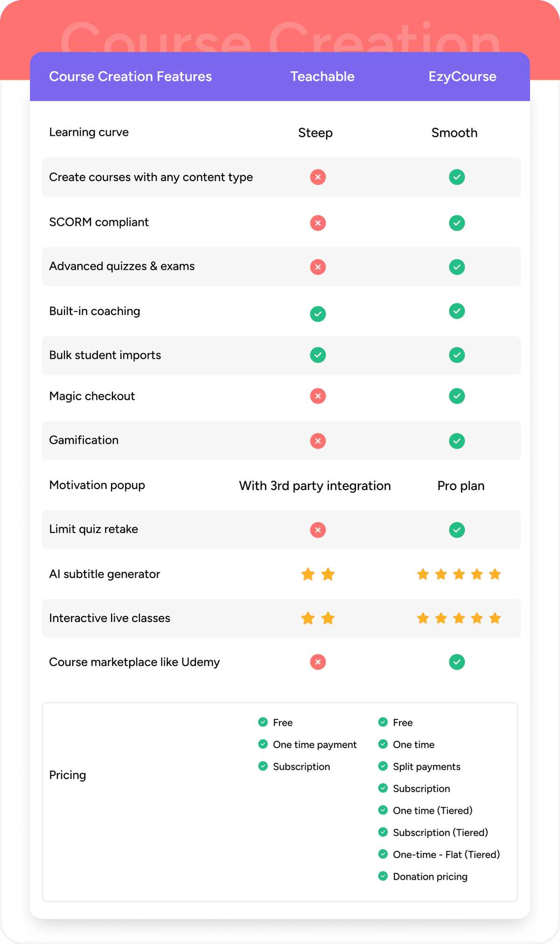Click green check for Gamification under EzyCourse
The image size is (560, 944).
[x=457, y=441]
